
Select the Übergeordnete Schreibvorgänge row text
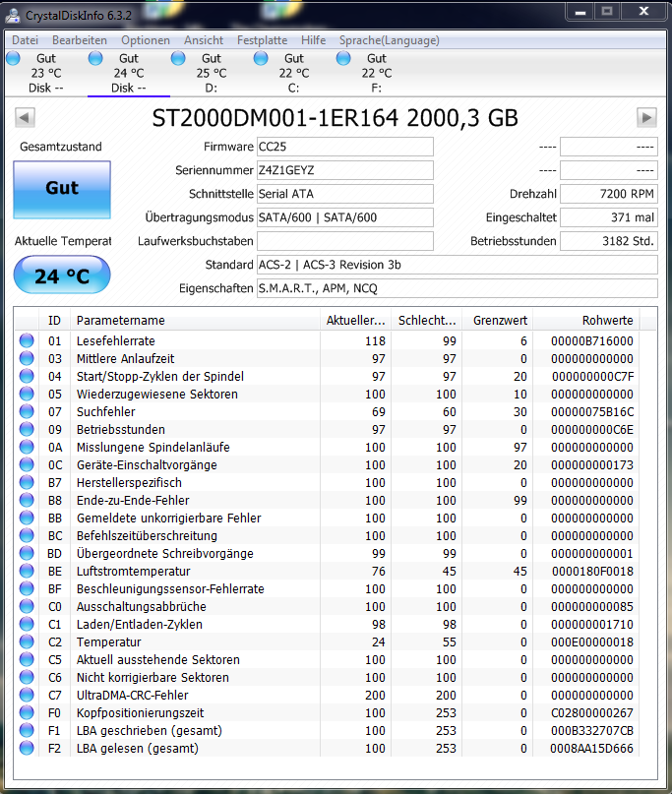164,554
